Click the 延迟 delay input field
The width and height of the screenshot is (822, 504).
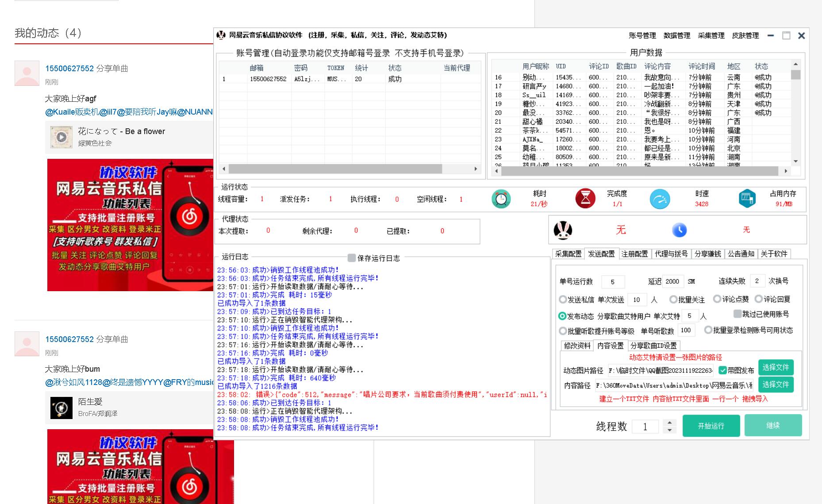[x=672, y=281]
